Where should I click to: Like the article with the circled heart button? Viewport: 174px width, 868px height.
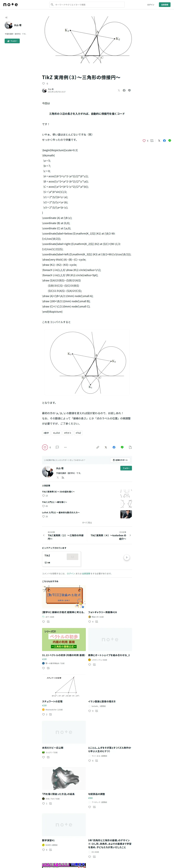point(45,447)
